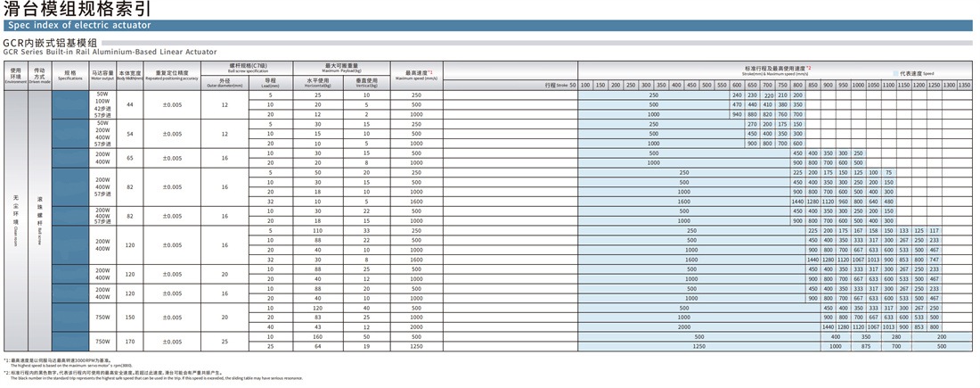980x388 pixels.
Task: Click the 无尘环境 Clean room cell
Action: coord(16,221)
